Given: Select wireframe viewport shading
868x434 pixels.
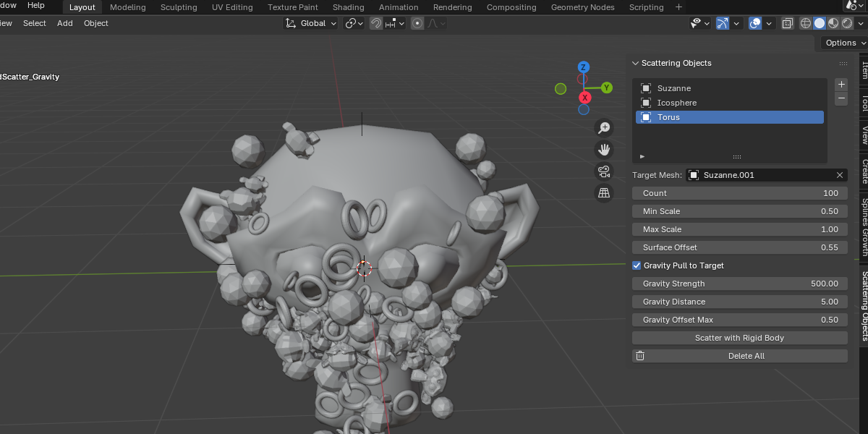Looking at the screenshot, I should point(806,23).
